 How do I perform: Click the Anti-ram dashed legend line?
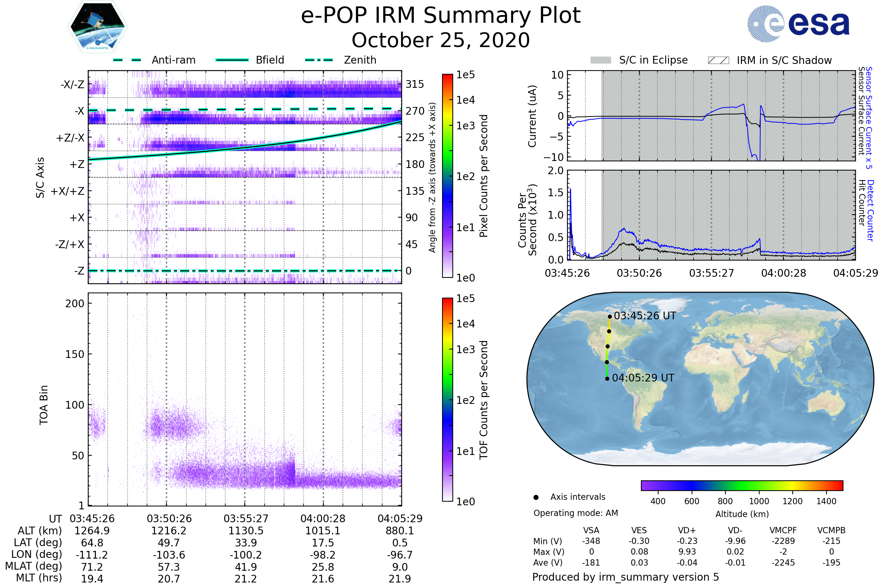127,60
